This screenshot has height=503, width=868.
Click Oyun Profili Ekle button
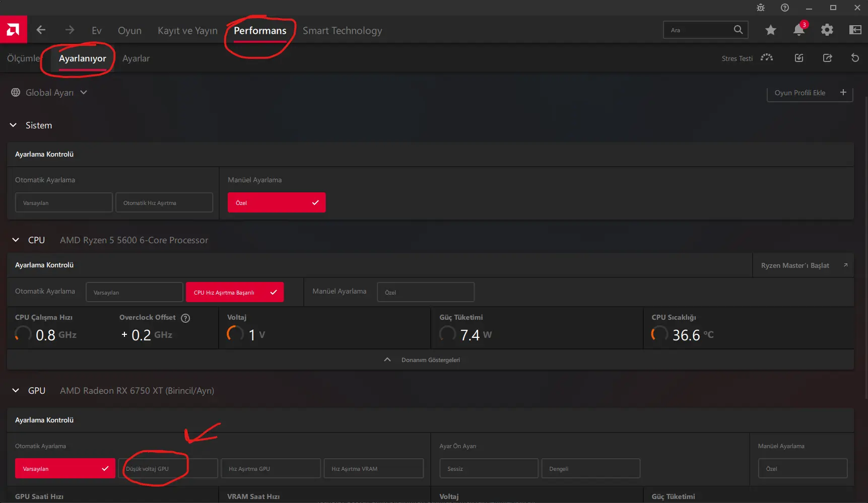point(810,93)
